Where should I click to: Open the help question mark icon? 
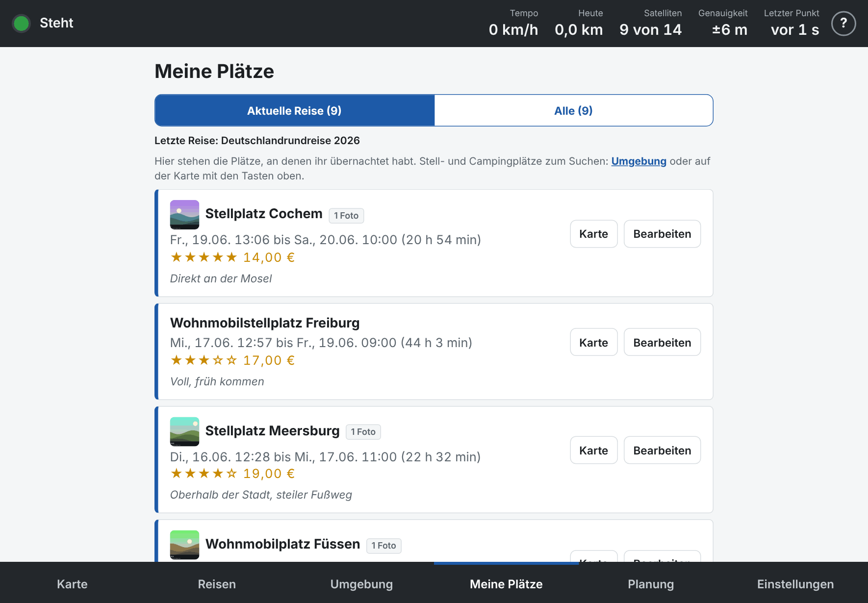point(843,24)
